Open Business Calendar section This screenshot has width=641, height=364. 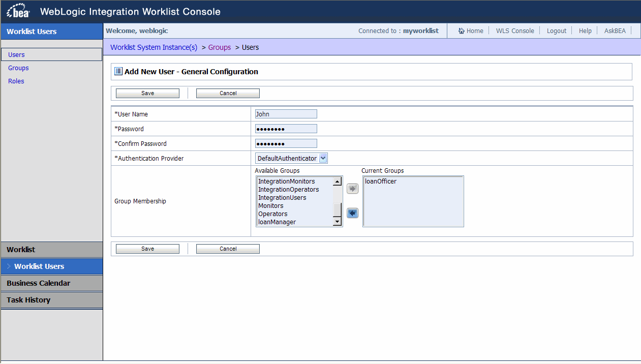pos(51,283)
